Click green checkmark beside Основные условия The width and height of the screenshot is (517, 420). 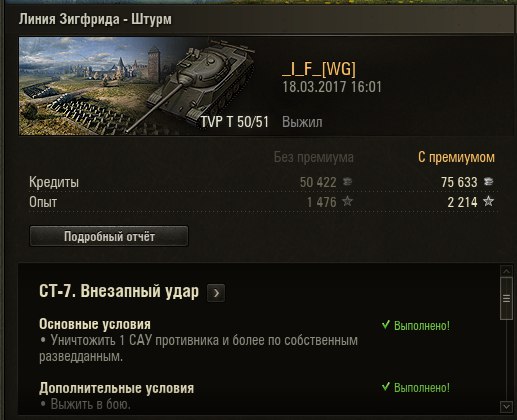click(x=386, y=325)
